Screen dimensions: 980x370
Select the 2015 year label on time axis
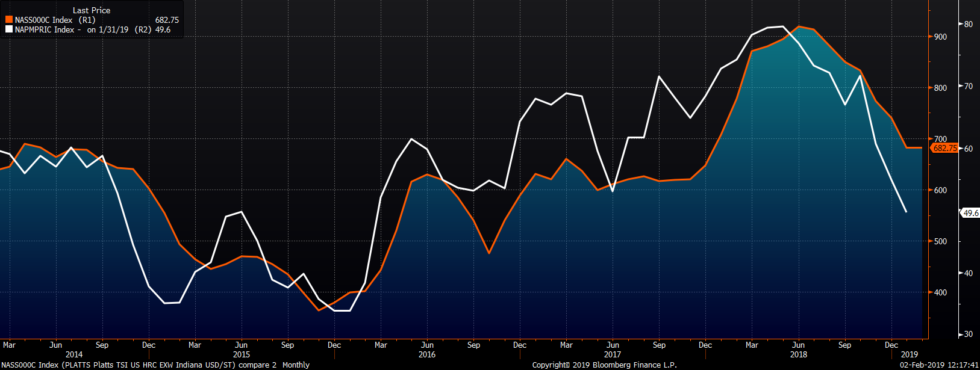[x=242, y=354]
